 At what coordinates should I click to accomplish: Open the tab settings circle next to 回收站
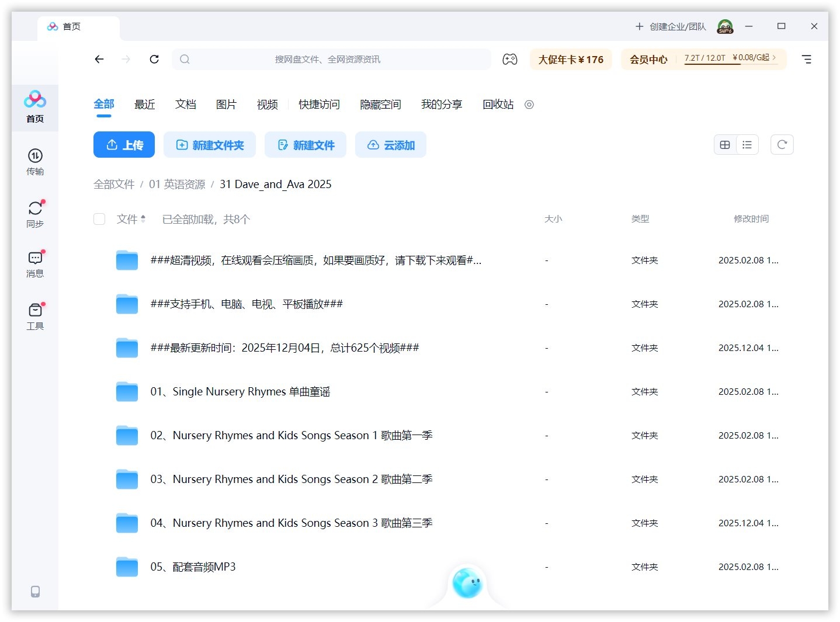click(x=529, y=105)
